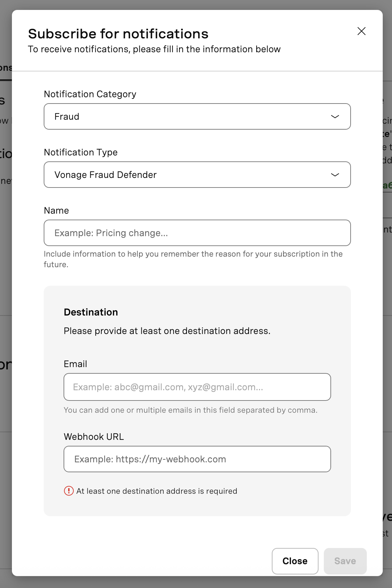Open the dropdown showing Vonage Fraud Defender
Viewport: 392px width, 588px height.
[197, 175]
